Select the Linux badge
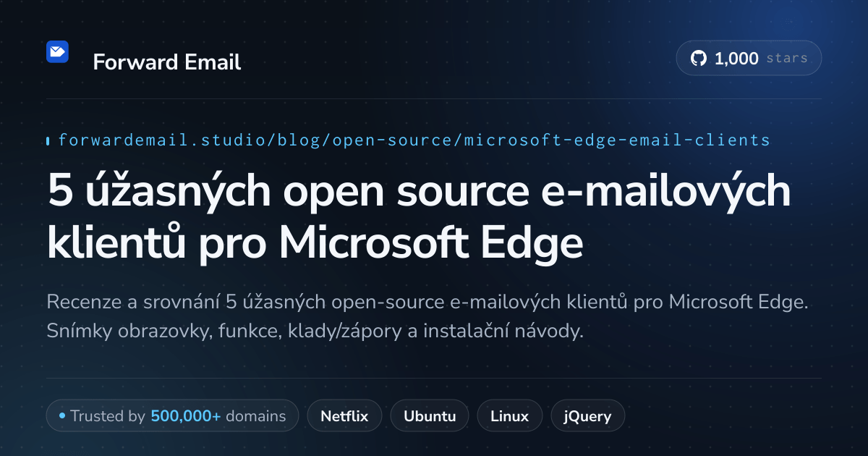 tap(509, 416)
